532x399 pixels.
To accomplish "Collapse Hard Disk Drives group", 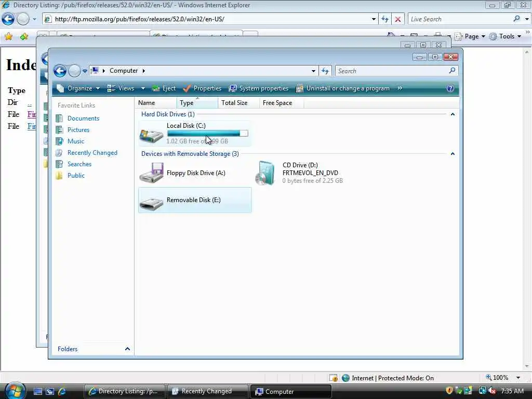I will click(x=453, y=114).
